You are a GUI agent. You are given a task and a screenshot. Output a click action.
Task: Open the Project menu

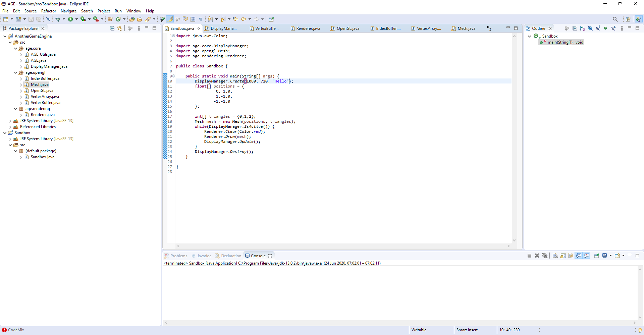(x=104, y=11)
